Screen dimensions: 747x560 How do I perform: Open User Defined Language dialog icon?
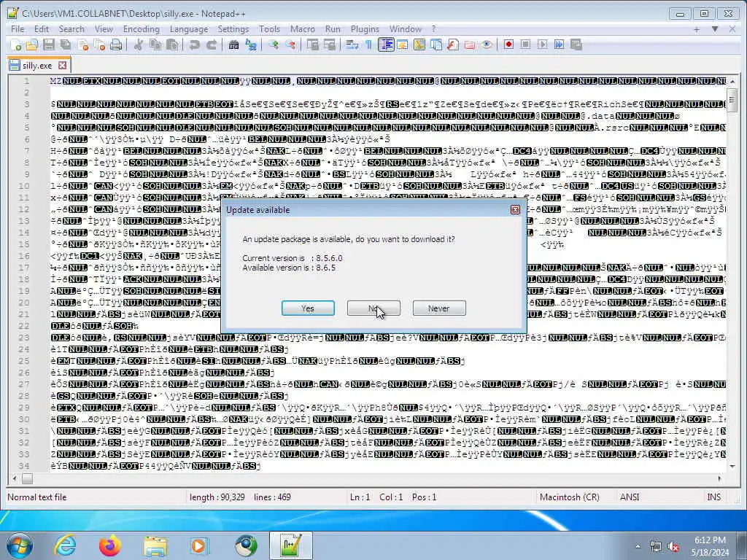[x=403, y=44]
